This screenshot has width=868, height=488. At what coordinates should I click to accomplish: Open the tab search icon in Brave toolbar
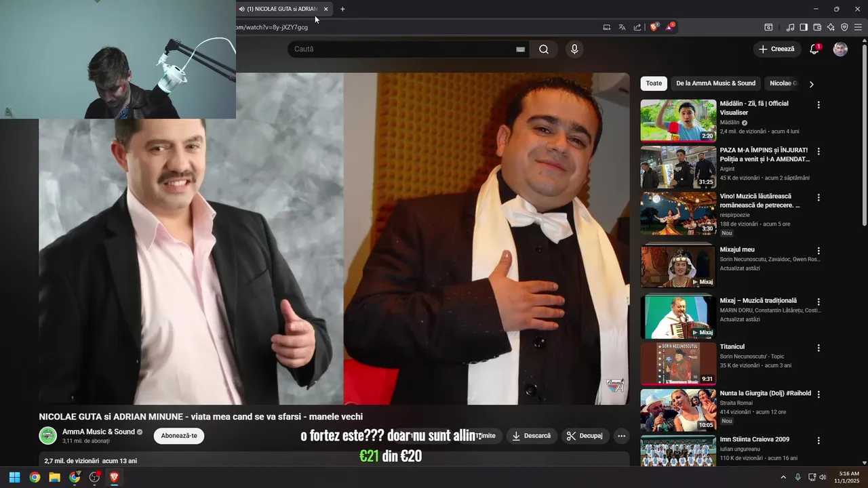768,27
